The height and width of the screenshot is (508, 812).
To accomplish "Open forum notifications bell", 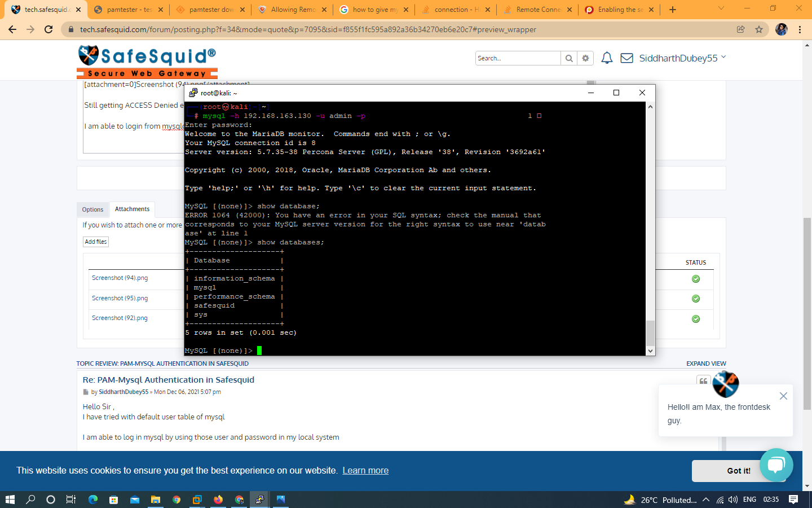I will (x=607, y=58).
